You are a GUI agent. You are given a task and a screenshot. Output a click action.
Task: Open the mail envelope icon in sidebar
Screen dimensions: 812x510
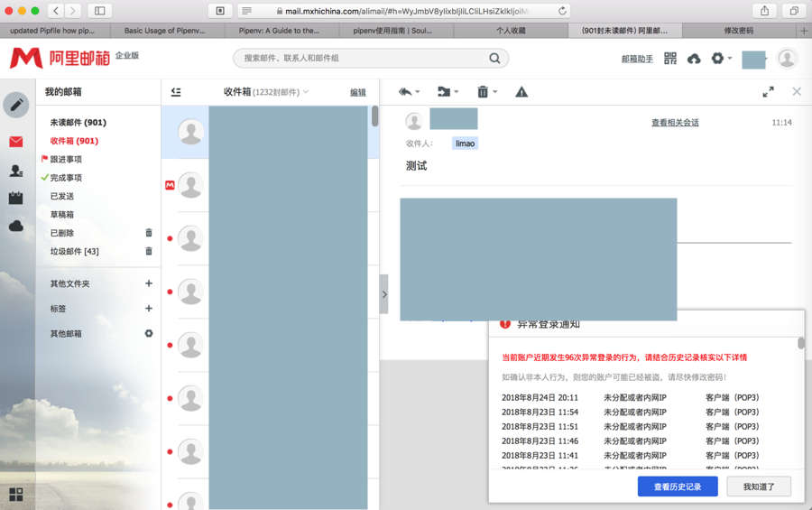[x=16, y=142]
